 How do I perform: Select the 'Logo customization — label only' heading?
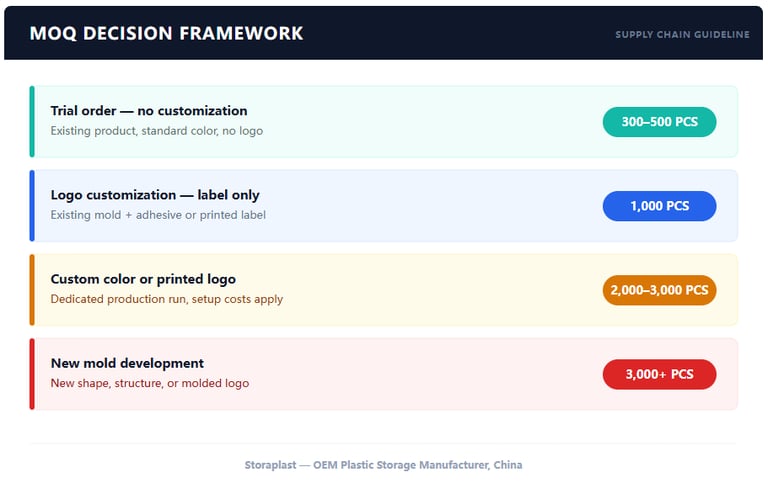(155, 195)
